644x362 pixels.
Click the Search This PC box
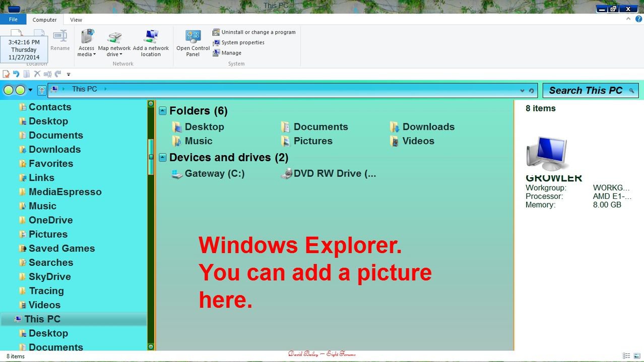(x=587, y=91)
